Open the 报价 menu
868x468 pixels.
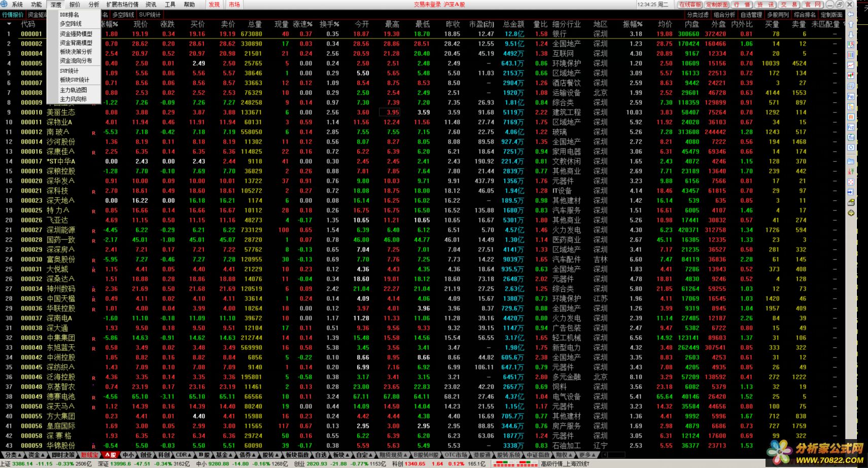coord(75,5)
